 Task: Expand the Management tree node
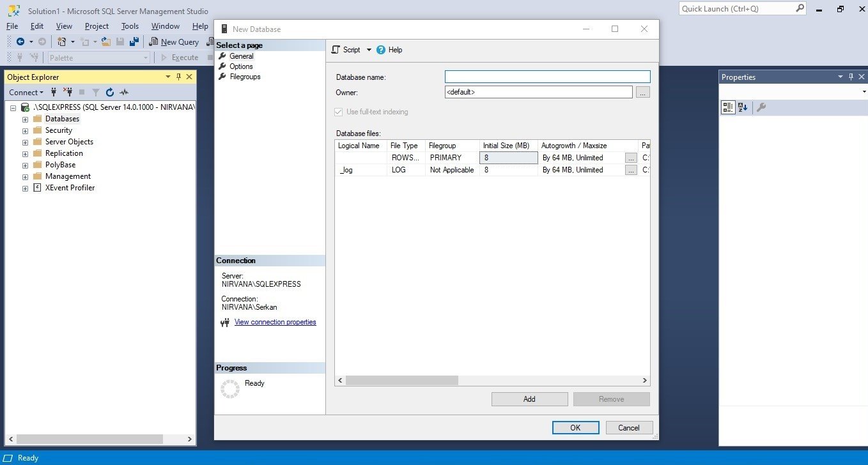click(25, 176)
